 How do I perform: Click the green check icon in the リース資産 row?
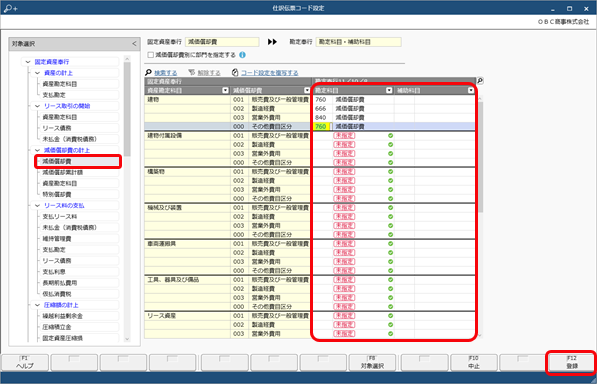pyautogui.click(x=390, y=316)
